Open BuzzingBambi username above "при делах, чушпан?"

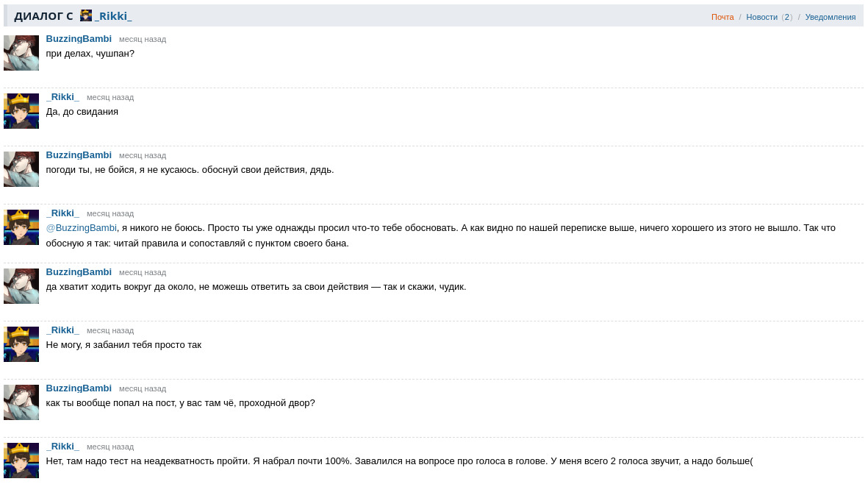click(x=79, y=39)
